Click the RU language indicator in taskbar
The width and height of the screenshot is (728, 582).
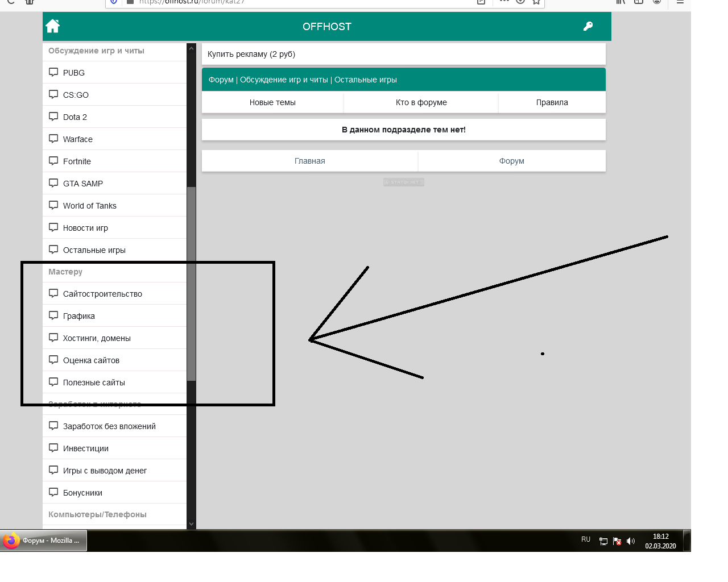(586, 539)
